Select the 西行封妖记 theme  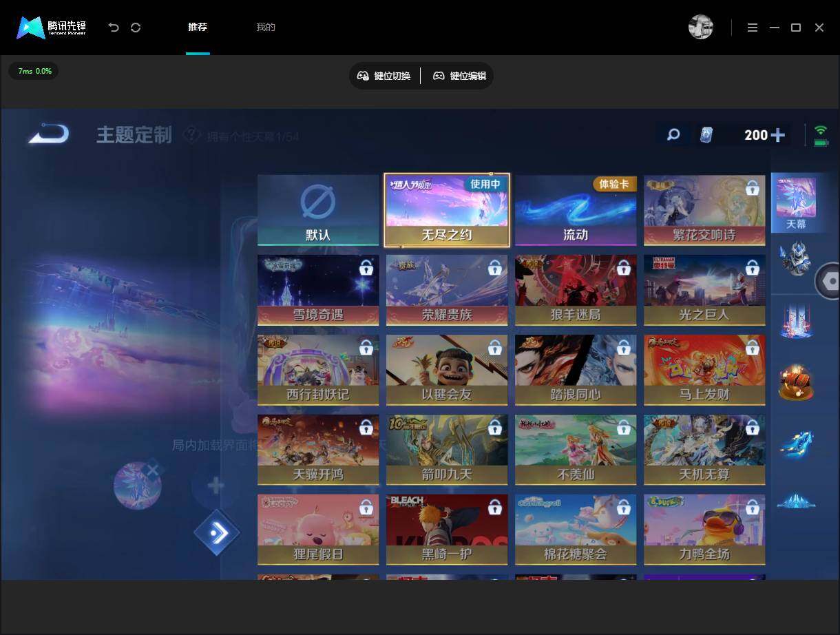[318, 370]
